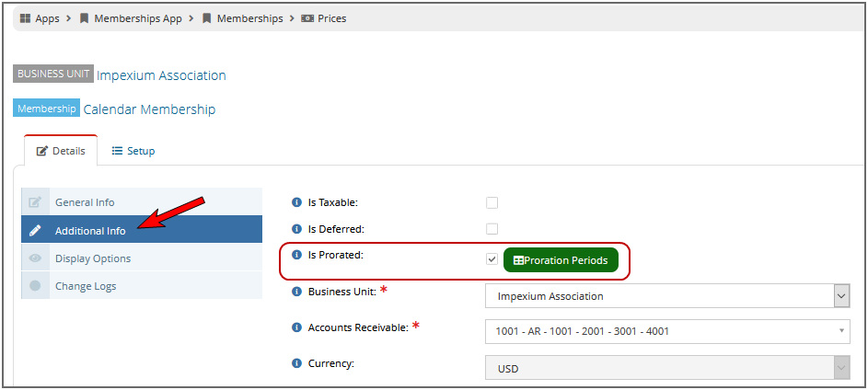This screenshot has height=390, width=868.
Task: Click the info icon beside Accounts Receivable
Action: click(x=296, y=327)
